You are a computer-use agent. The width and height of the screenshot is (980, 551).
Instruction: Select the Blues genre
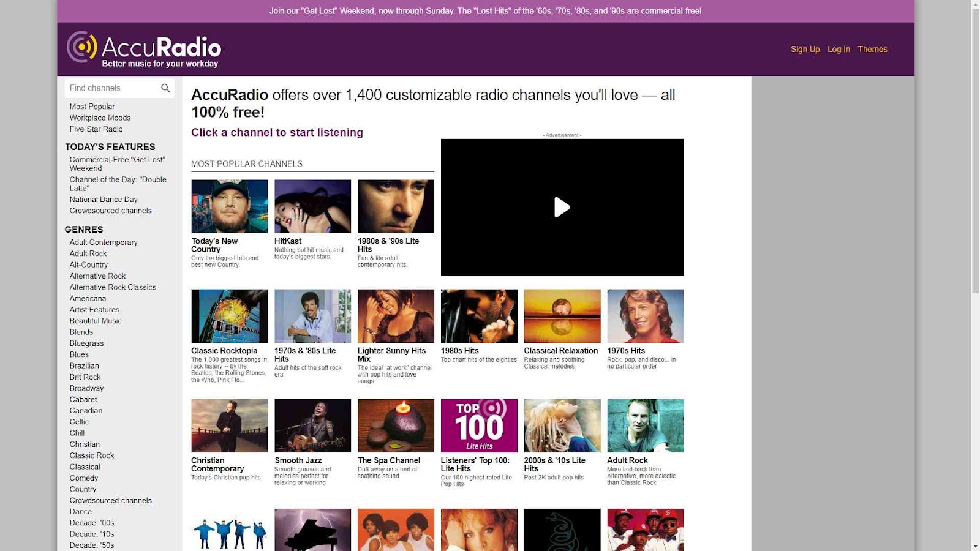tap(79, 354)
